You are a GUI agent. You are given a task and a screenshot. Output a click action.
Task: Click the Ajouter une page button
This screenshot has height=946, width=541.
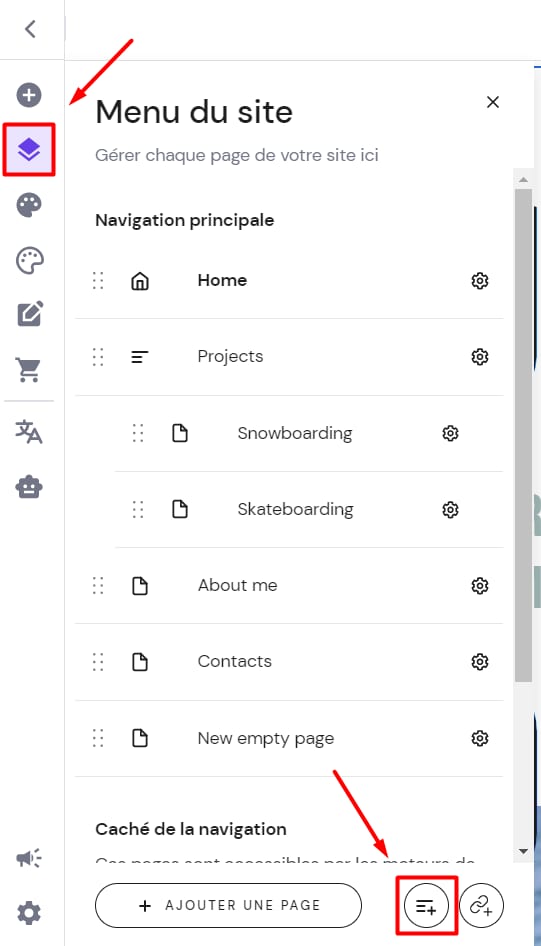point(229,906)
